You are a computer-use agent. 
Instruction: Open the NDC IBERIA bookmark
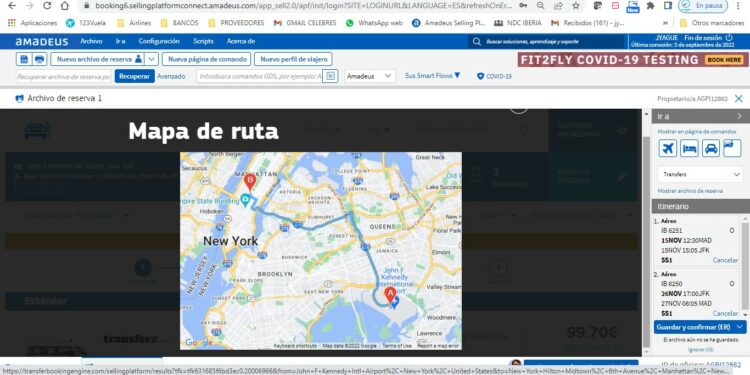[x=518, y=22]
